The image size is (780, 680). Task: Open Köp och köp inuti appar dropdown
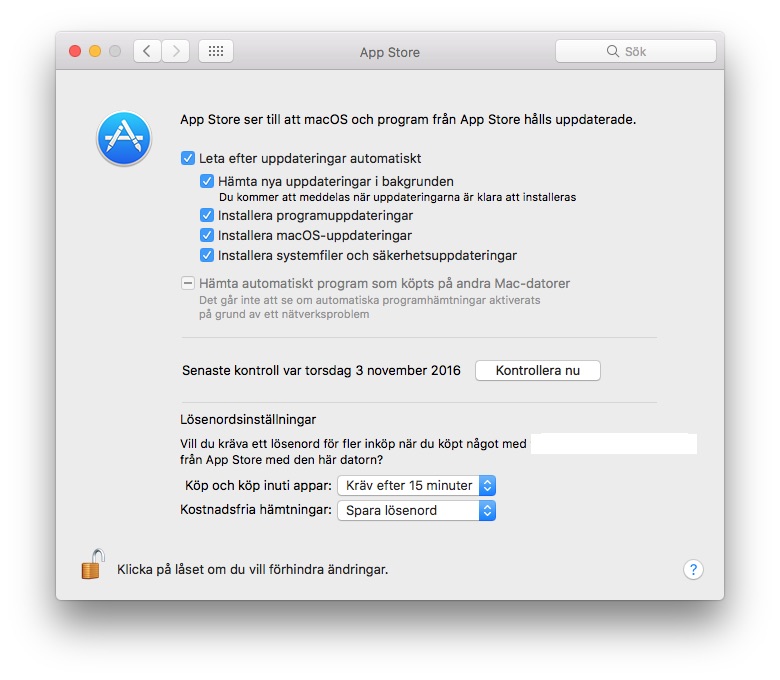click(x=416, y=486)
